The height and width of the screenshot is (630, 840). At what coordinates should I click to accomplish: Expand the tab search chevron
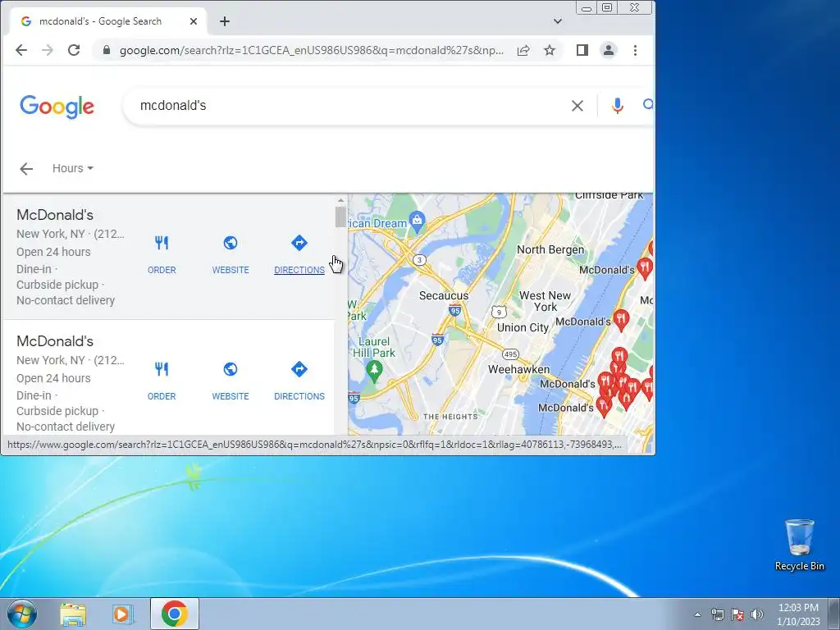[558, 21]
